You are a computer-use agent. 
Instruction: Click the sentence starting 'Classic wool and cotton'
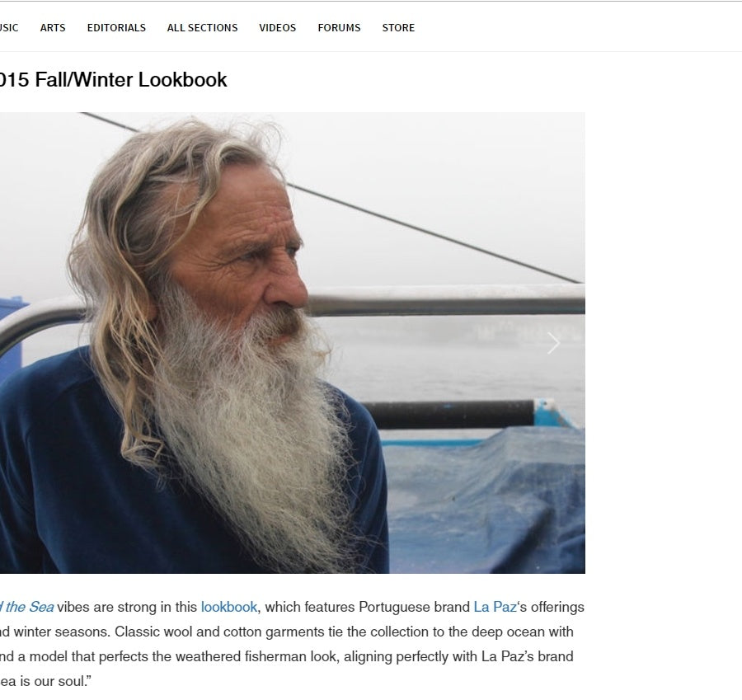344,632
